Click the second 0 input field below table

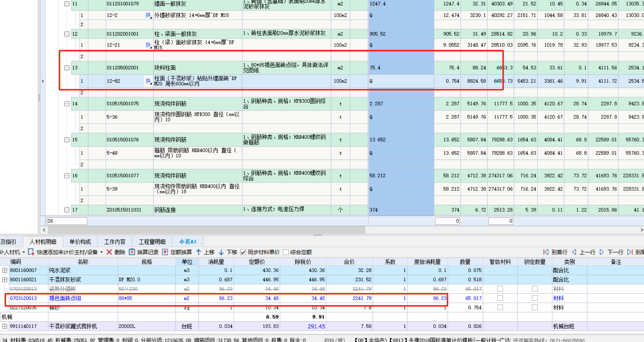[x=500, y=221]
